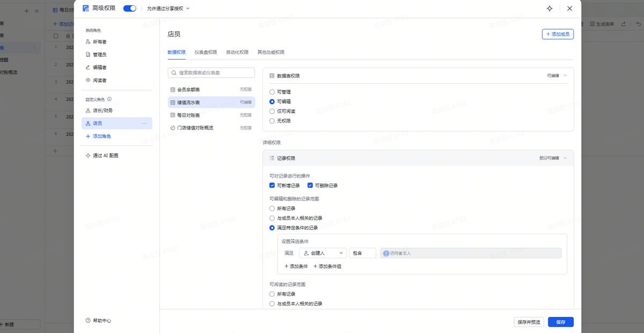Click the select-all checkbox in background table
Screen dimensions: 644x333
(x=55, y=36)
